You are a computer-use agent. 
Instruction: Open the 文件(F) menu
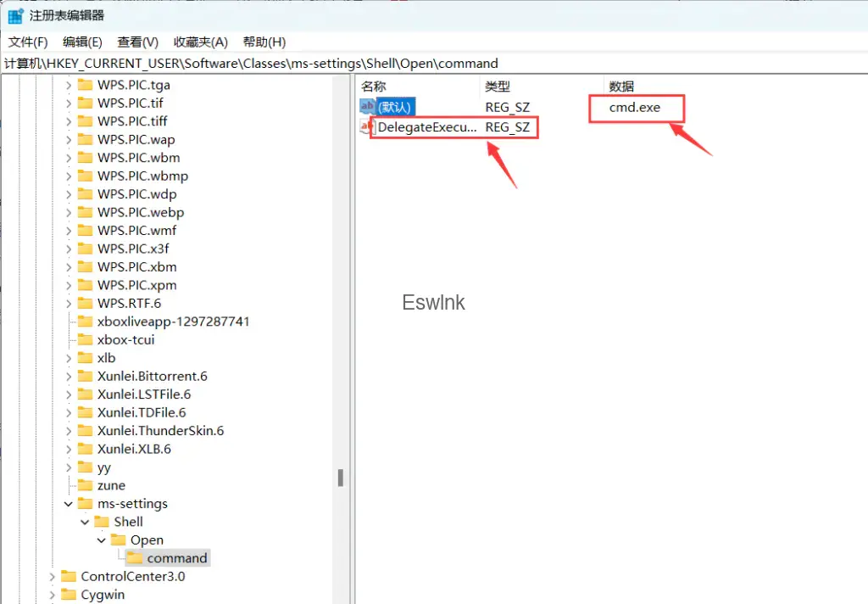point(28,42)
